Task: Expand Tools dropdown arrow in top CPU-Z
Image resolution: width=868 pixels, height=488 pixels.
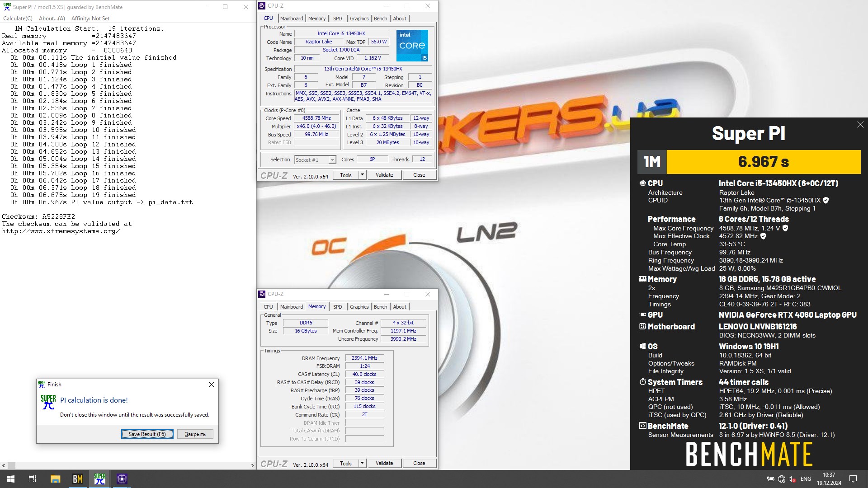Action: 362,175
